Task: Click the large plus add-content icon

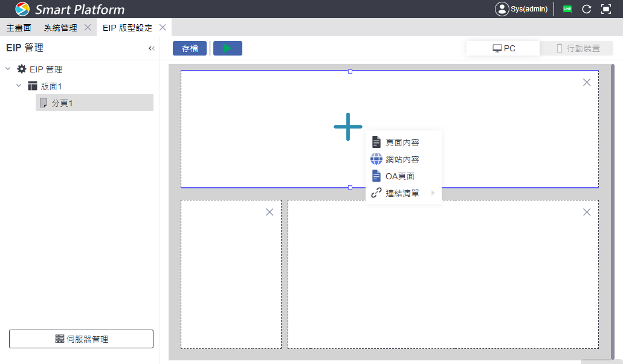Action: click(x=348, y=127)
